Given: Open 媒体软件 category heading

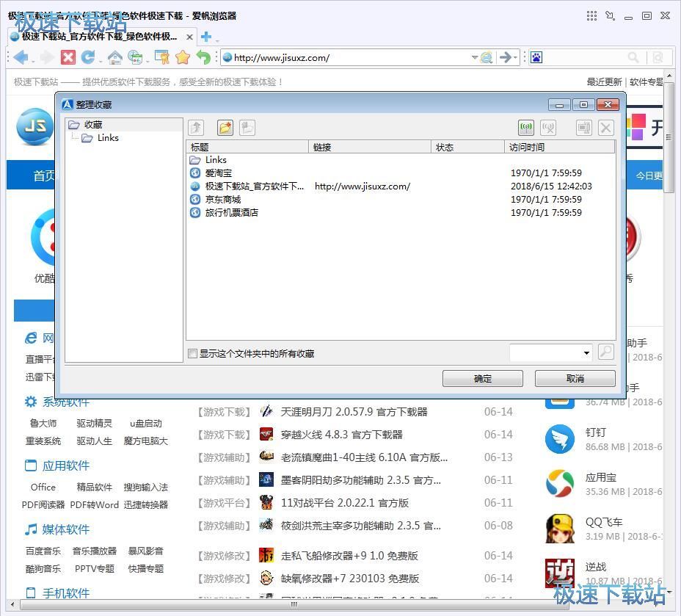Looking at the screenshot, I should click(65, 529).
